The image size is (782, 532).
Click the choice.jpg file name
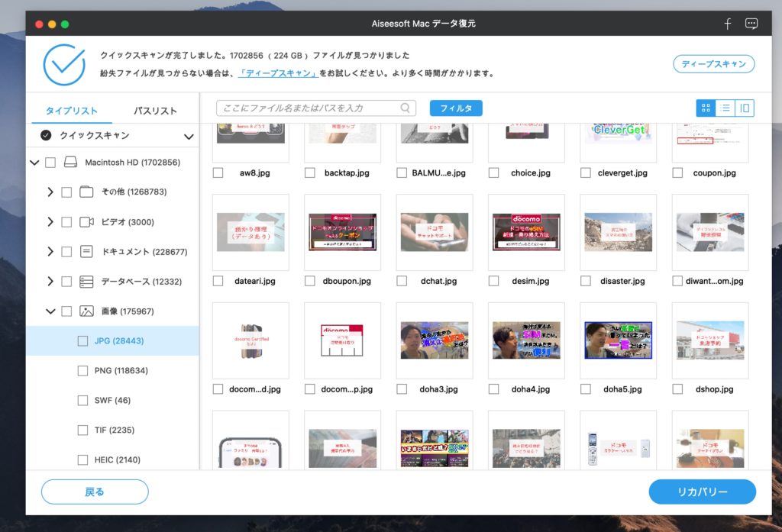[x=531, y=173]
